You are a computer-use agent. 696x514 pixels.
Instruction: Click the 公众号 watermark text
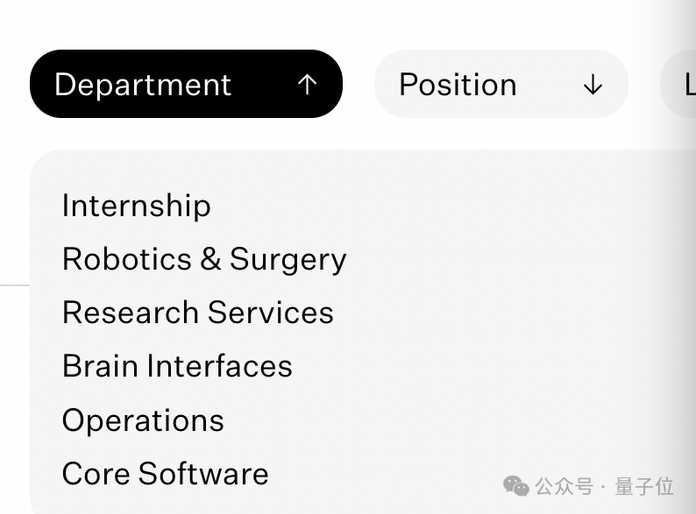(564, 486)
